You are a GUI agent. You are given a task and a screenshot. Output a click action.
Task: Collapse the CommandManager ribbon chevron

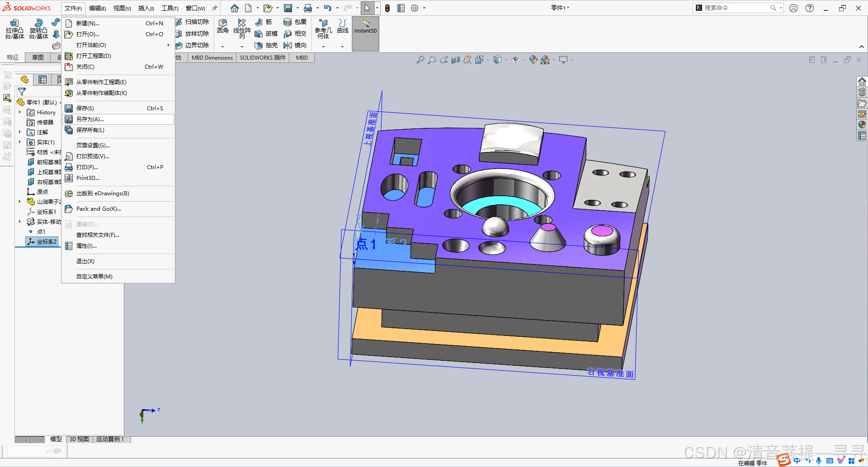coord(862,47)
